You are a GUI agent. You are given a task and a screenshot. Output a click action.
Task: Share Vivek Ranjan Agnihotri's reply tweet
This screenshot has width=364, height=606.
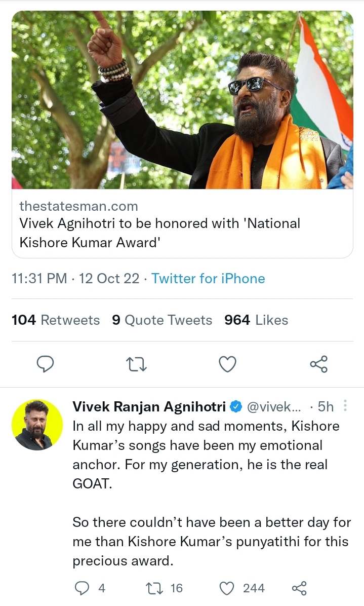click(x=299, y=588)
